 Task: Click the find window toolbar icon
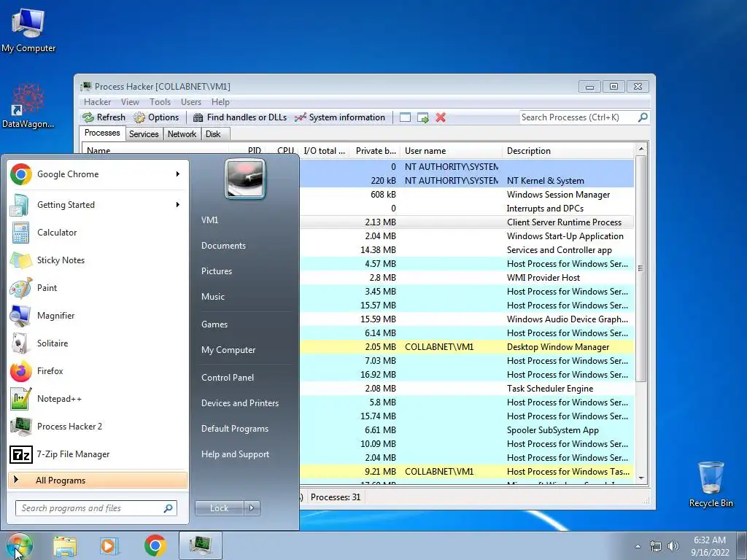coord(405,117)
